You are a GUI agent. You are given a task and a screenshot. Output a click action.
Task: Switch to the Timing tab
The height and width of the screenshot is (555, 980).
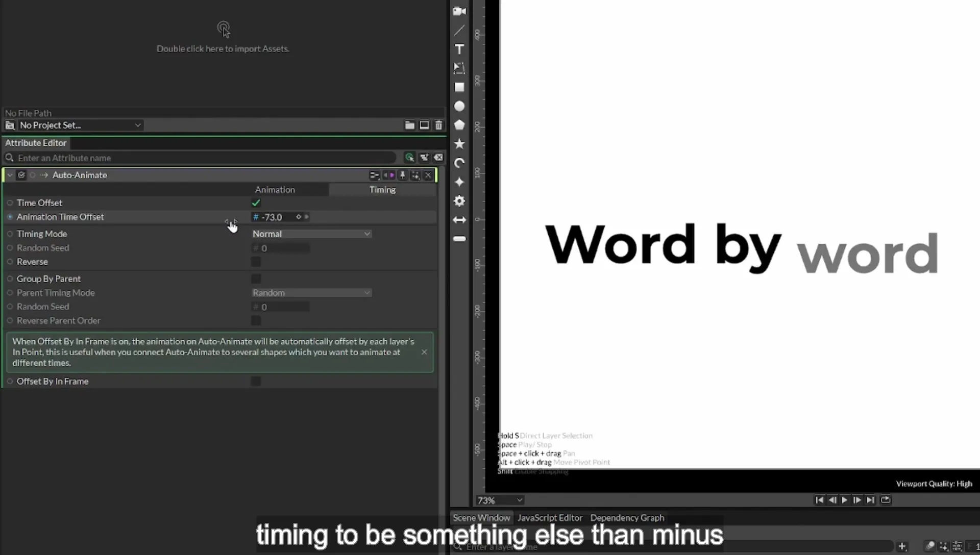(382, 190)
